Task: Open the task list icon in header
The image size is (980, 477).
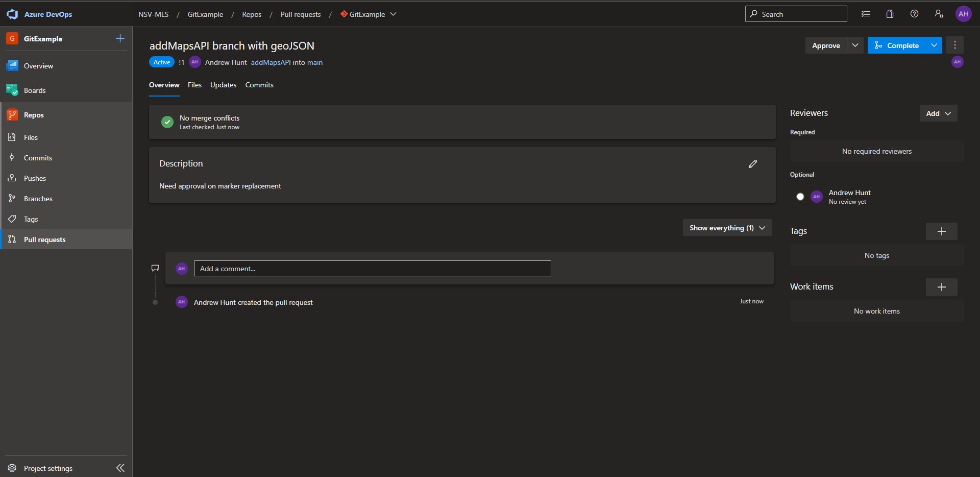Action: [866, 14]
